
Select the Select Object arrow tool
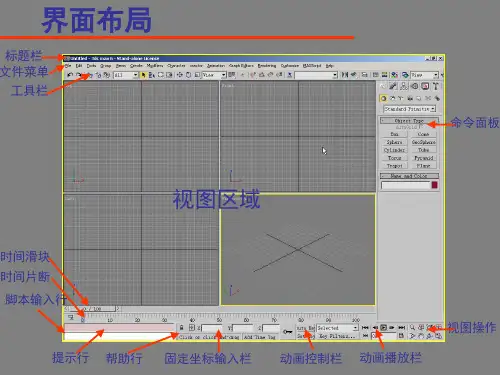click(x=143, y=75)
